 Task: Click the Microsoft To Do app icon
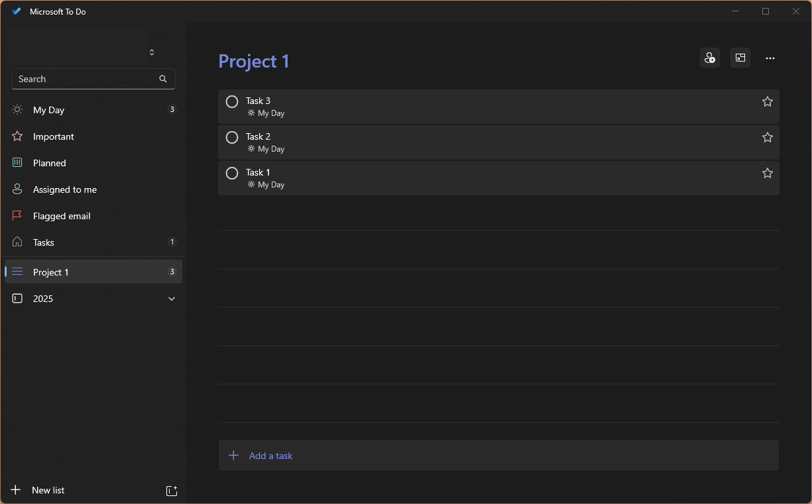click(x=17, y=11)
